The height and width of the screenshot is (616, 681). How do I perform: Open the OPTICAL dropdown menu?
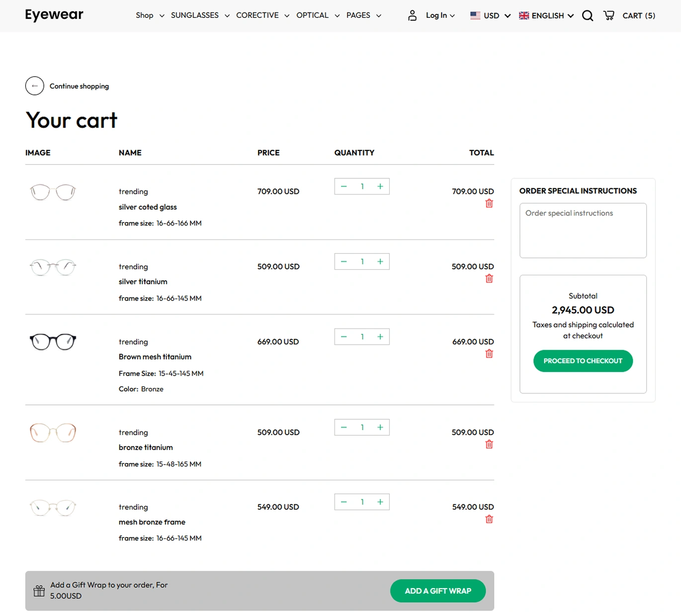tap(318, 15)
